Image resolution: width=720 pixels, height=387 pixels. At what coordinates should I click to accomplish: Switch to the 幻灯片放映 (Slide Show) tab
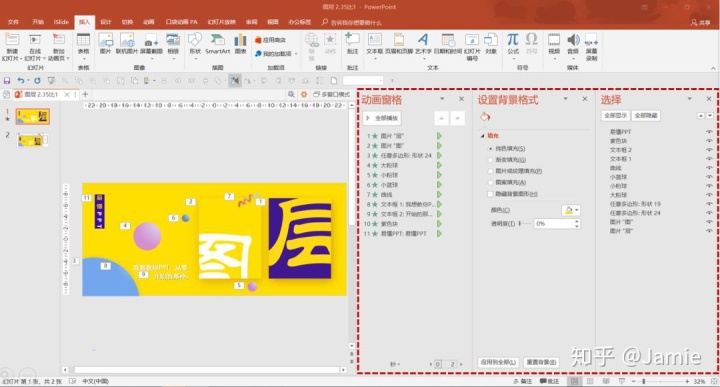point(222,22)
